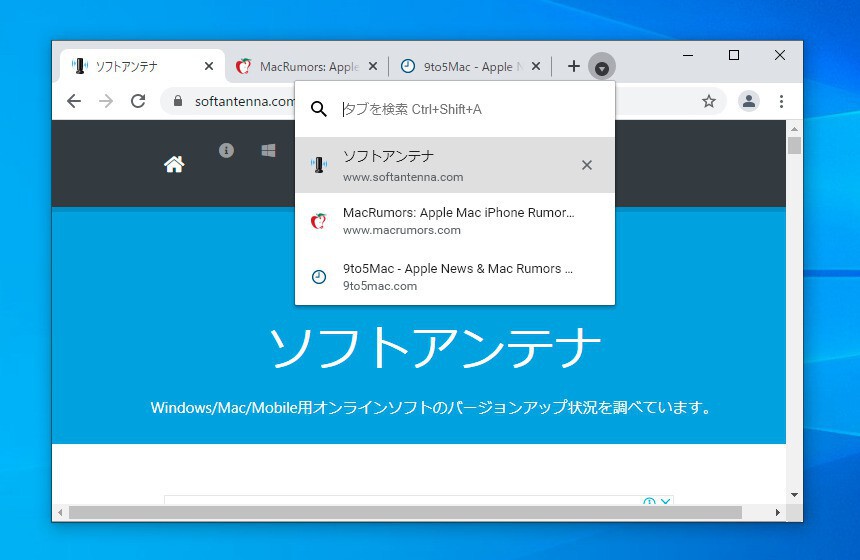The width and height of the screenshot is (860, 560).
Task: Click the padlock site info icon
Action: [178, 101]
